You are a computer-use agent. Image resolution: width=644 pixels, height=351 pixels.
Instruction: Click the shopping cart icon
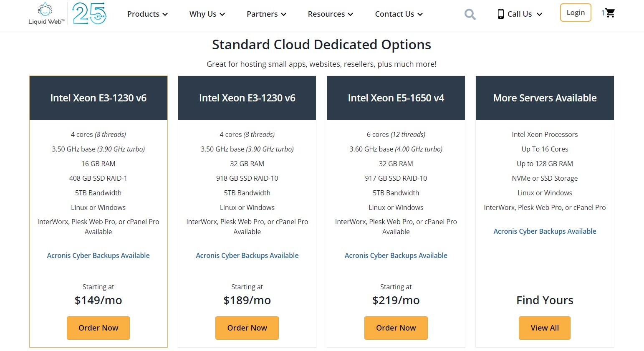[610, 13]
